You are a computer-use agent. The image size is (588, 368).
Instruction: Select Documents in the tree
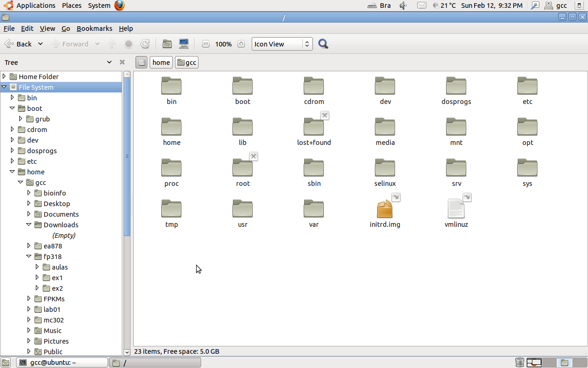[x=61, y=214]
